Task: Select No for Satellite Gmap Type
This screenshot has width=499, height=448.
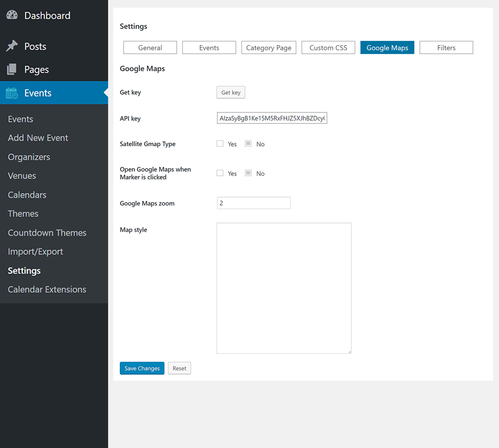Action: (248, 144)
